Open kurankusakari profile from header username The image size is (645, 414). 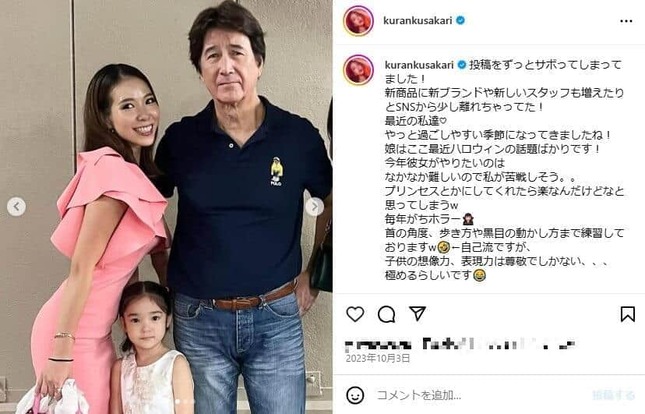[x=418, y=20]
